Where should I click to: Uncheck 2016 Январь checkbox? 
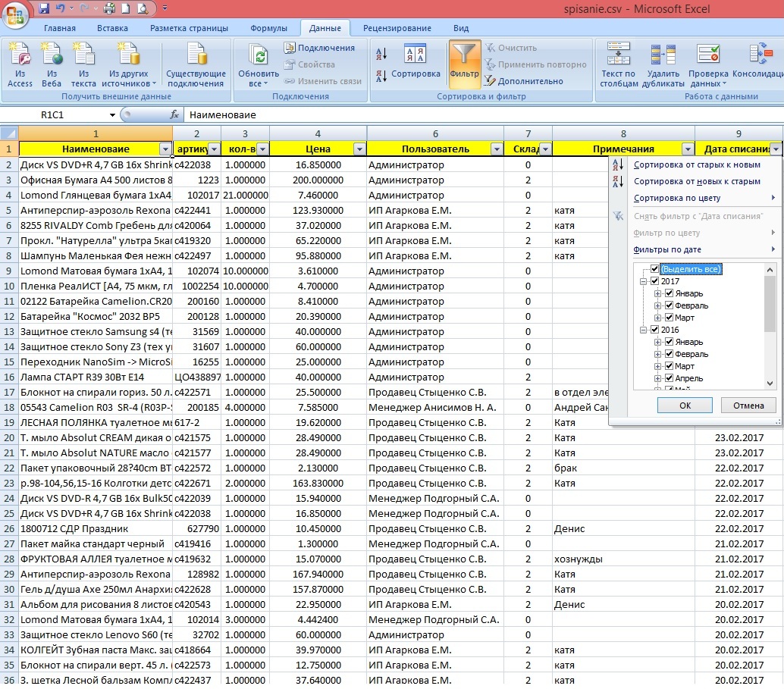(669, 342)
